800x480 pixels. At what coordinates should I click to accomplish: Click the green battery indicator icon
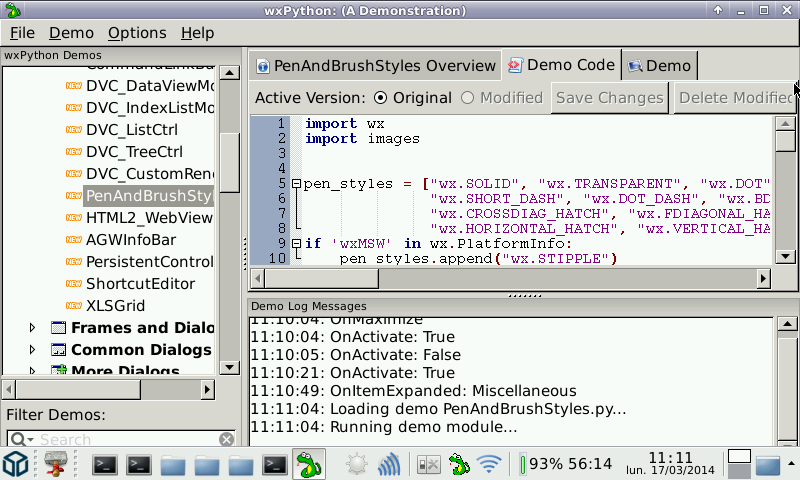coord(522,464)
